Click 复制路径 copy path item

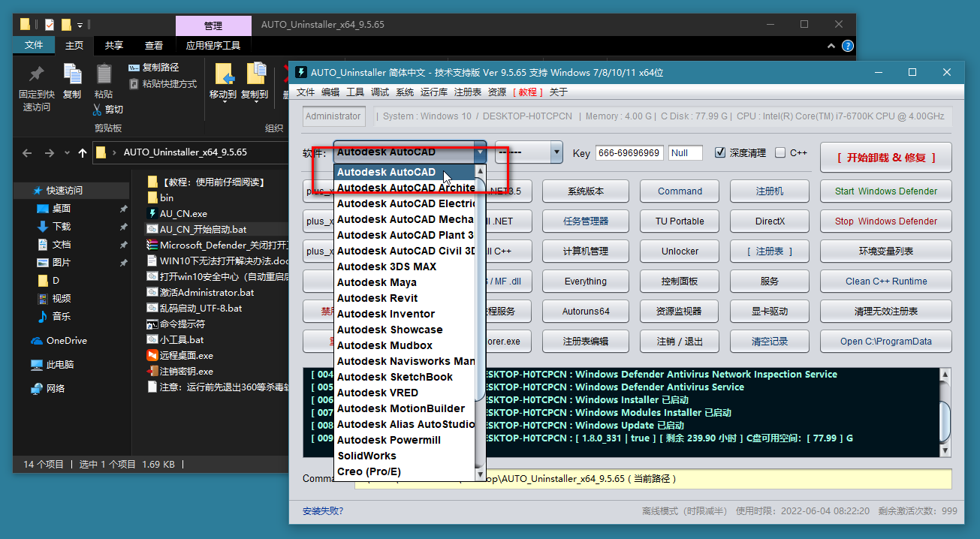point(154,68)
